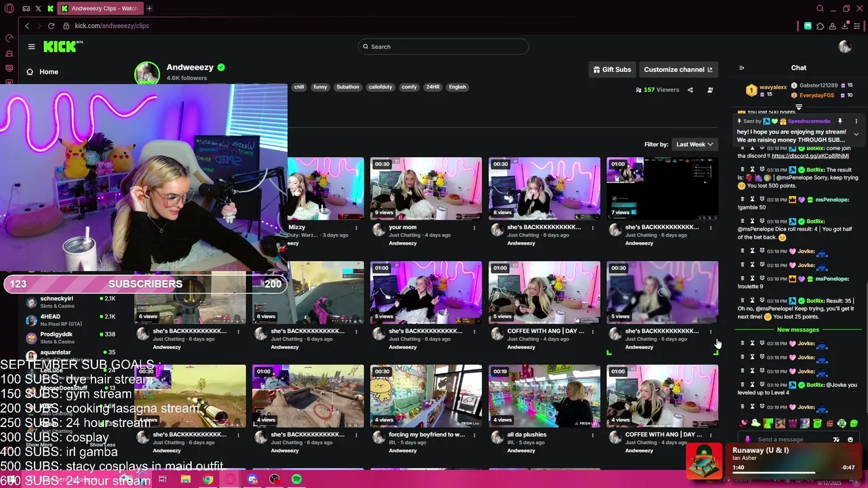
Task: Collapse the Chat panel with arrow icon
Action: tap(741, 68)
